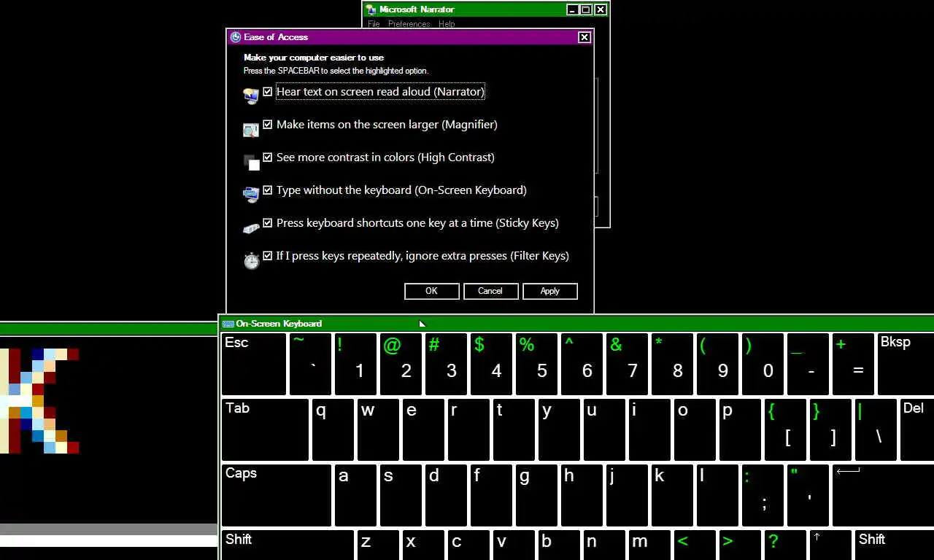The height and width of the screenshot is (560, 934).
Task: Tap the equals plus key on On-Screen Keyboard
Action: [x=853, y=364]
